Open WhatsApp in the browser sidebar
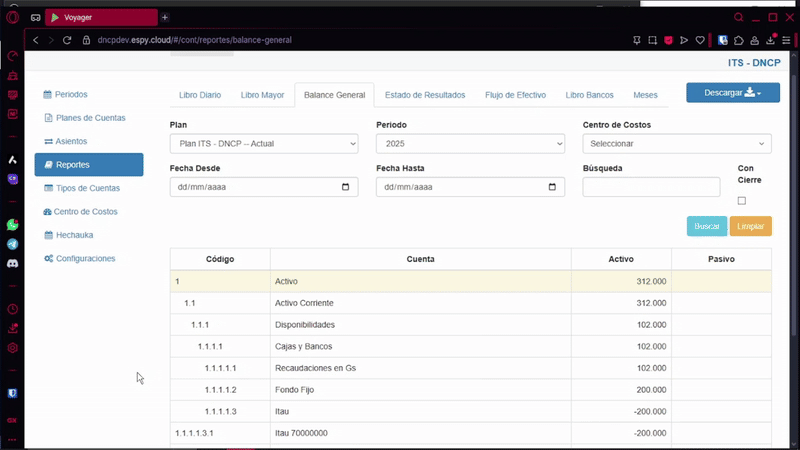The image size is (800, 450). pos(13,225)
